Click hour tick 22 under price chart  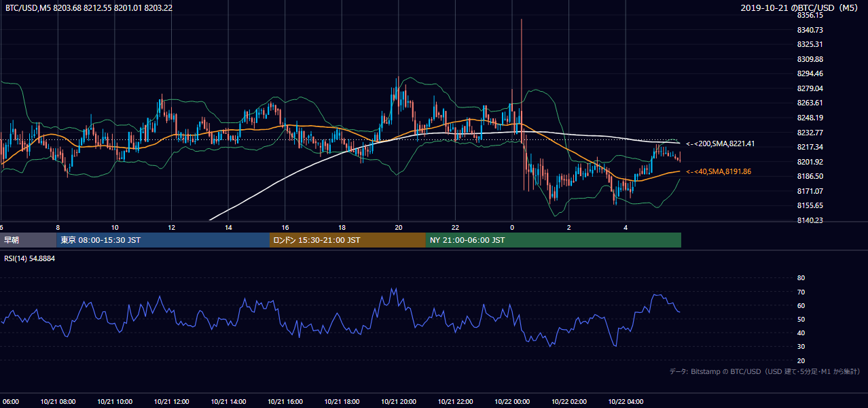coord(455,227)
